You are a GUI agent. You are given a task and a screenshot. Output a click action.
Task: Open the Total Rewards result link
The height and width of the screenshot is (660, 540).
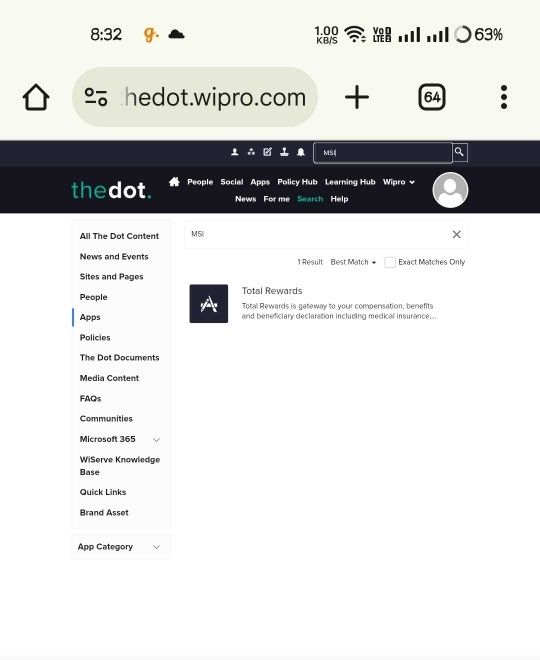[272, 291]
